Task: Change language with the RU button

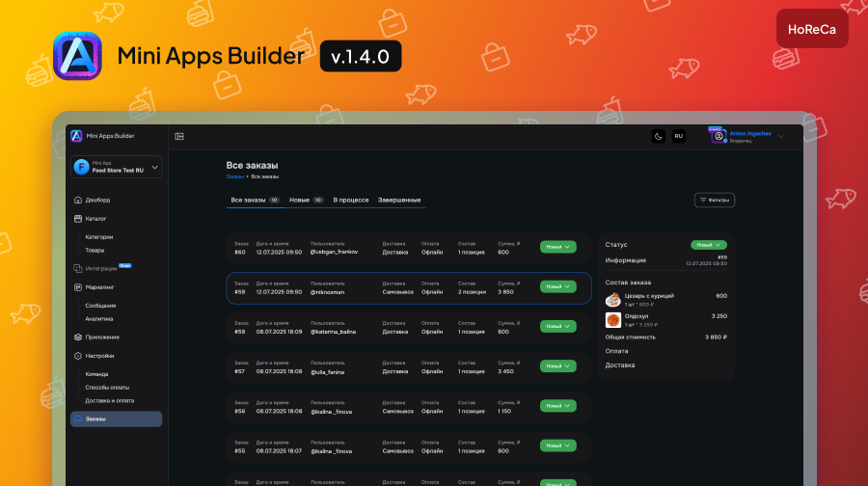Action: 679,136
